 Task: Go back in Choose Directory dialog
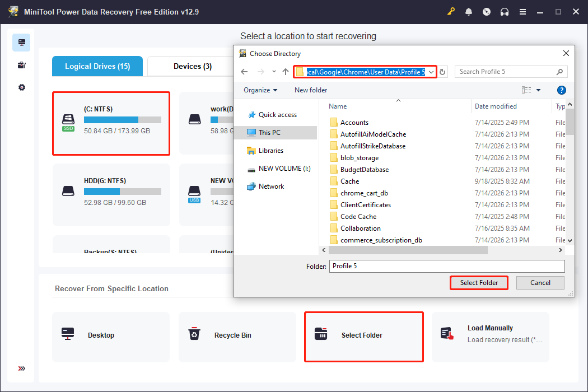[244, 72]
